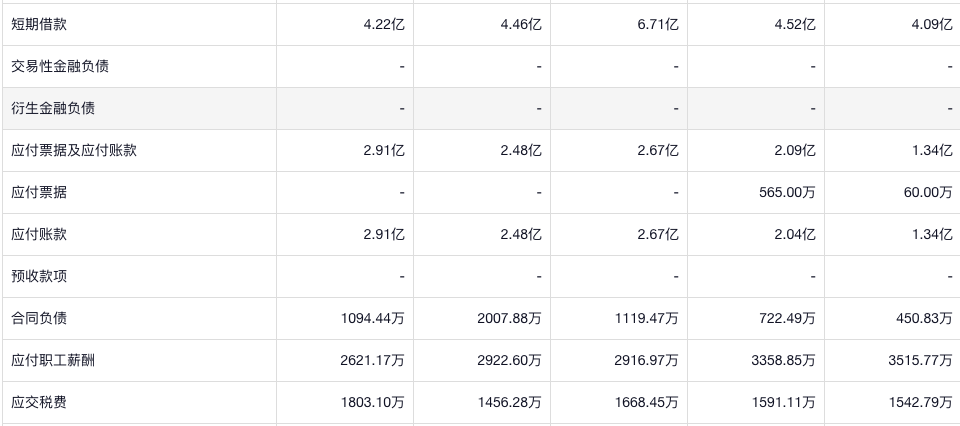The image size is (960, 426).
Task: Select the 3358.85万 employee compensation cell
Action: click(784, 360)
